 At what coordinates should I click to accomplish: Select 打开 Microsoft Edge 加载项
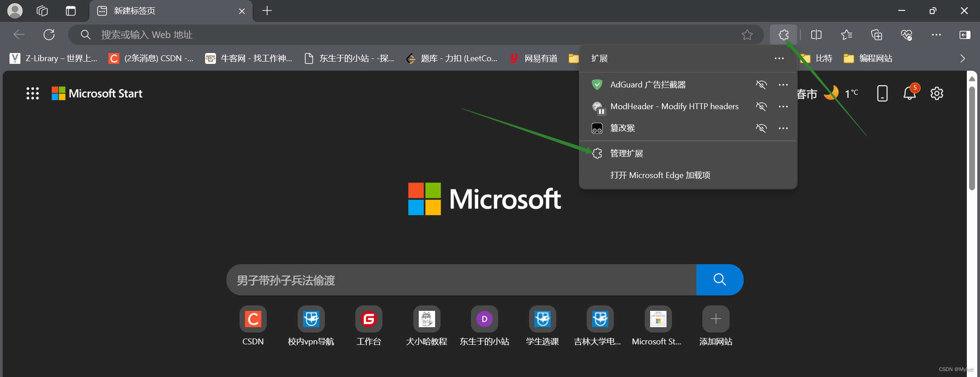pos(688,175)
